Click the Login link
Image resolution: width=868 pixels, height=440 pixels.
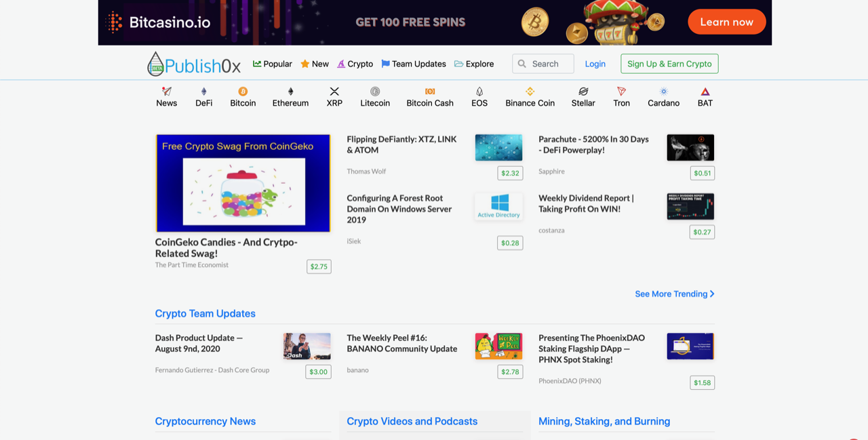(595, 64)
